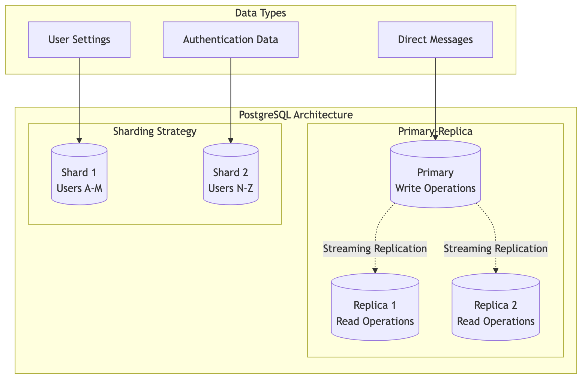Click Streaming Replication label above Replica 1
Viewport: 588px width, 383px height.
click(375, 249)
